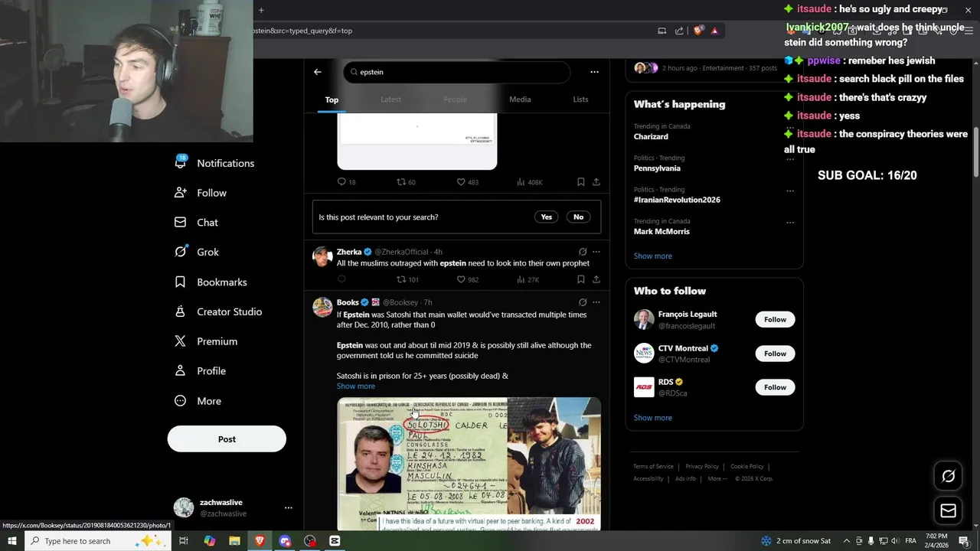
Task: Open more options on Zherka's post
Action: tap(596, 252)
